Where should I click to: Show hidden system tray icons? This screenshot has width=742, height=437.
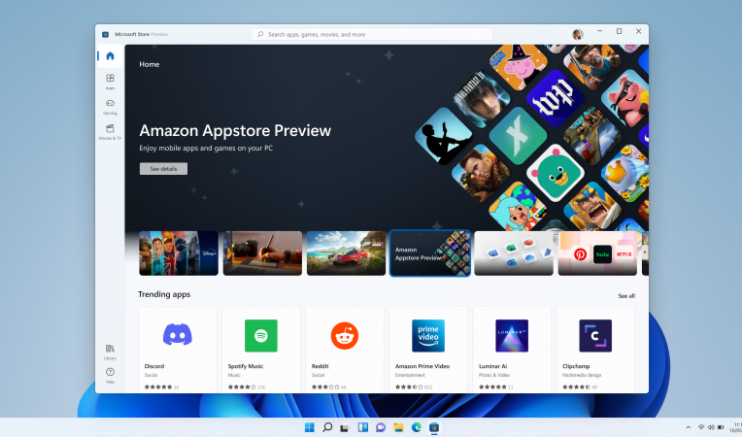[x=688, y=427]
